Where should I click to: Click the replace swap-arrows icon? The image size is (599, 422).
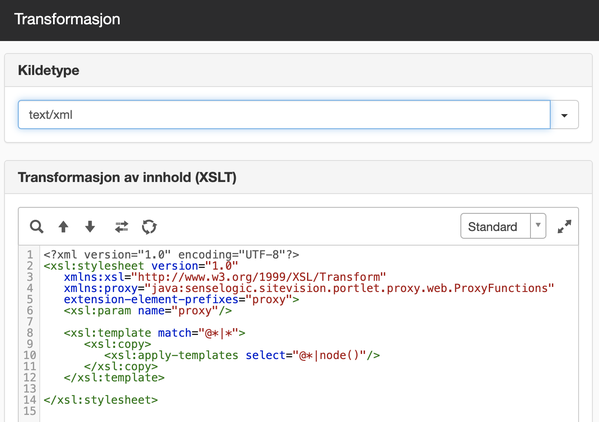(121, 226)
